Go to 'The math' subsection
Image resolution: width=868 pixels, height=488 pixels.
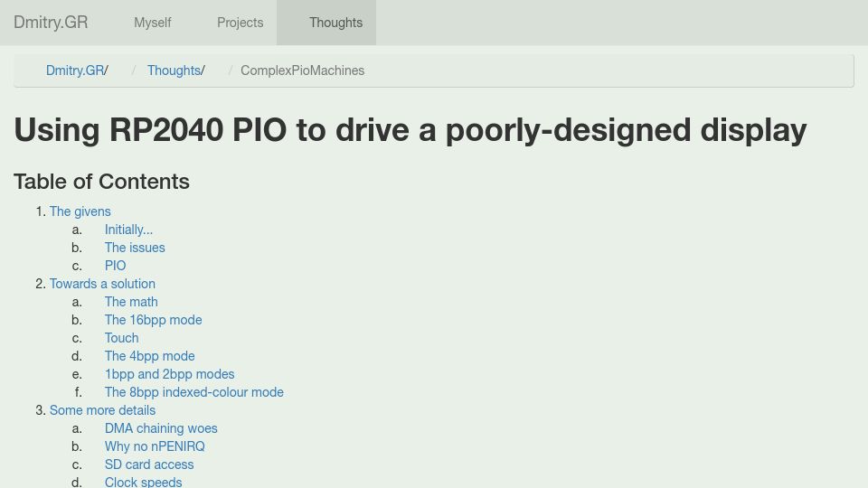point(131,302)
